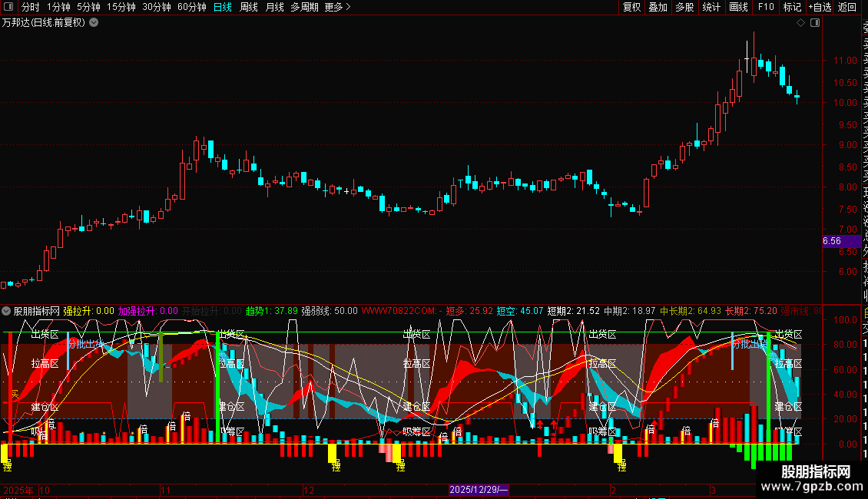Open the F10 company info
Screen dimensions: 868x499
[766, 7]
